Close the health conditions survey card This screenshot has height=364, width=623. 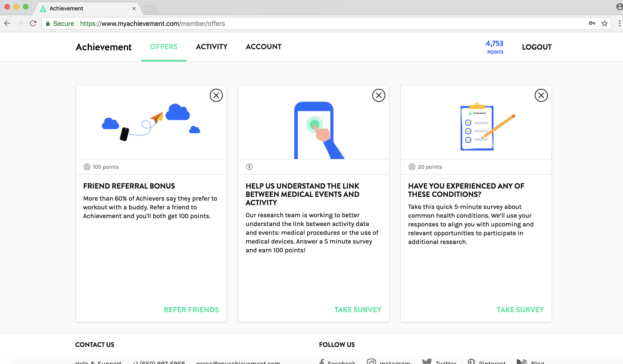[541, 95]
